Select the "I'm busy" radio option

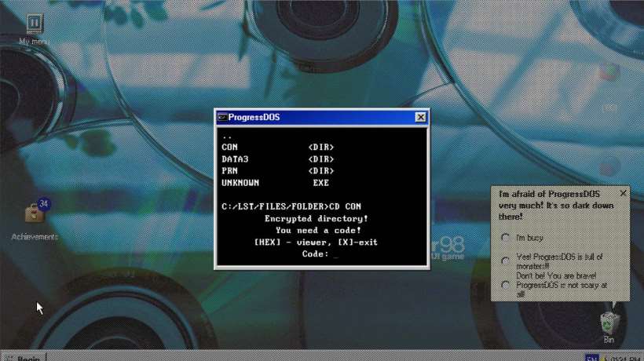[x=505, y=238]
